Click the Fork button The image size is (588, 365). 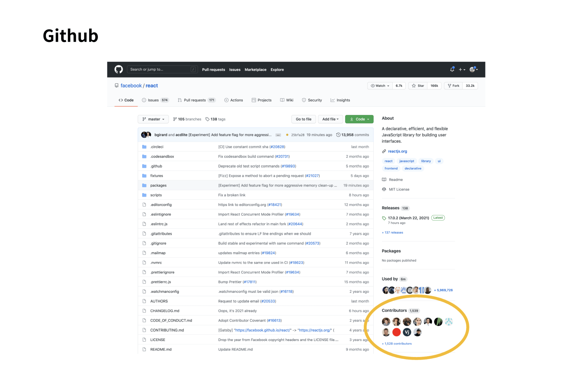click(453, 86)
